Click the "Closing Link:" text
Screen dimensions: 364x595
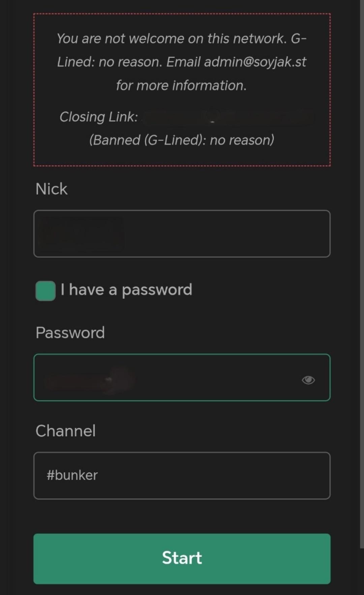(99, 117)
